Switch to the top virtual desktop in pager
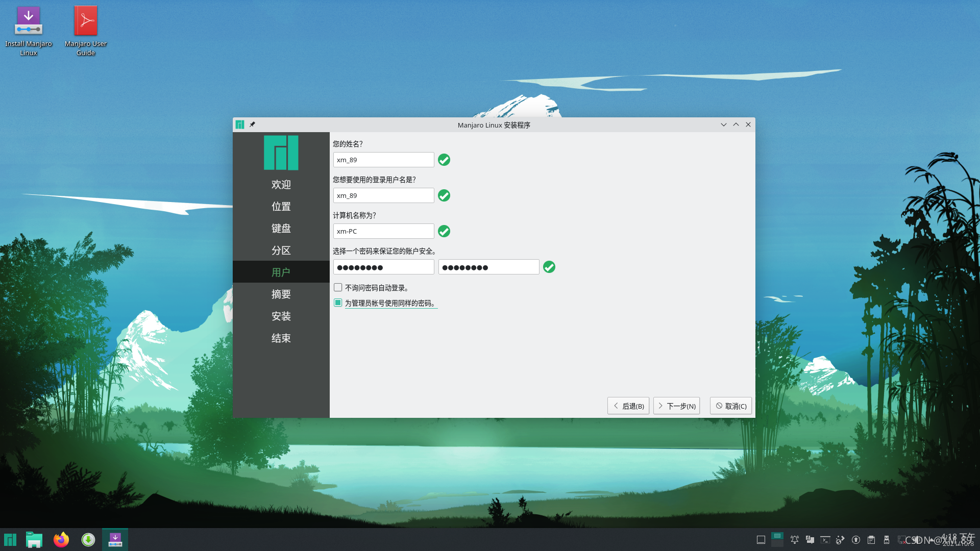 tap(777, 536)
